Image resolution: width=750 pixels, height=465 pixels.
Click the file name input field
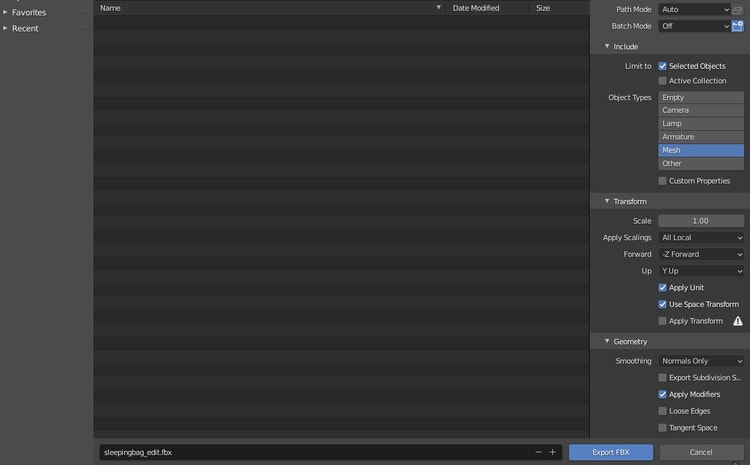pyautogui.click(x=331, y=452)
